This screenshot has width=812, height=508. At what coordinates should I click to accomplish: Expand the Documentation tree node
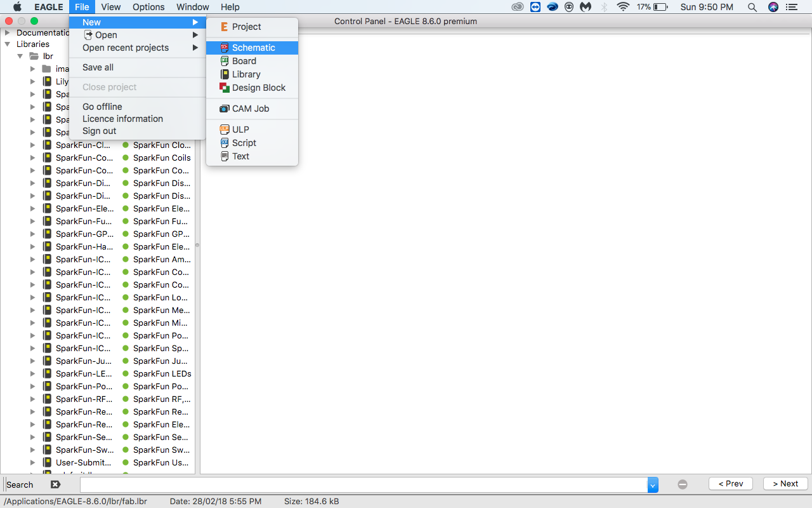(x=8, y=32)
